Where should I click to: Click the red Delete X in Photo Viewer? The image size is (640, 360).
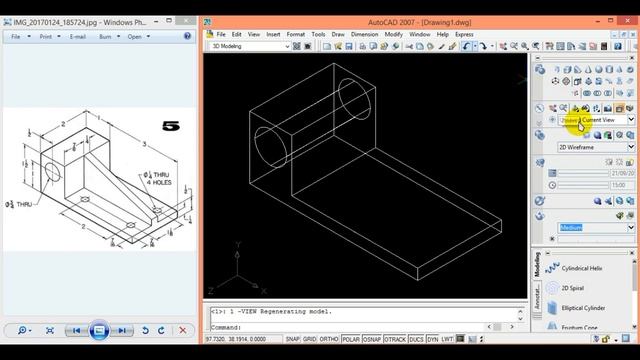click(182, 330)
